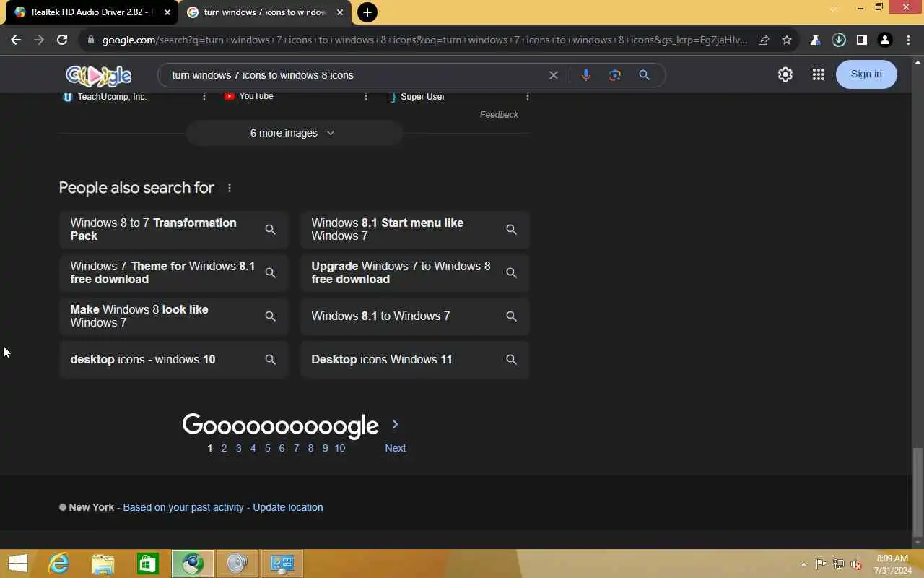This screenshot has height=578, width=924.
Task: Search Windows 8.1 to Windows 7
Action: point(415,316)
